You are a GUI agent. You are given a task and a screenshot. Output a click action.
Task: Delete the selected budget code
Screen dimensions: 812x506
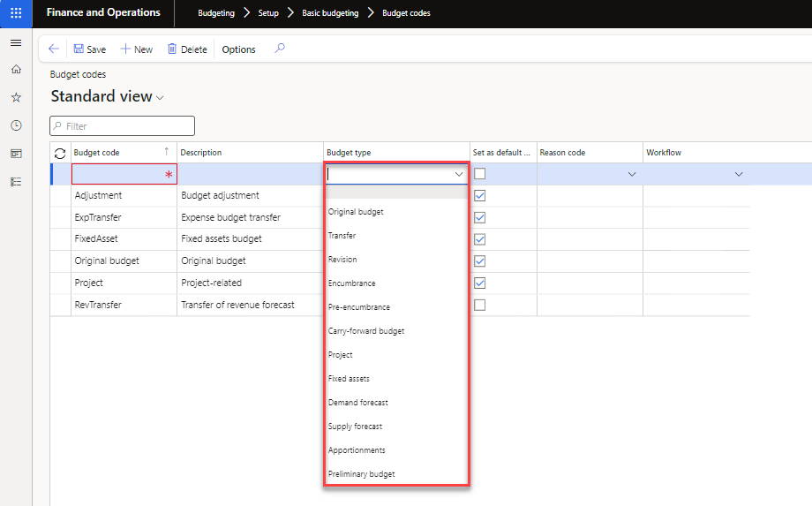(x=187, y=49)
